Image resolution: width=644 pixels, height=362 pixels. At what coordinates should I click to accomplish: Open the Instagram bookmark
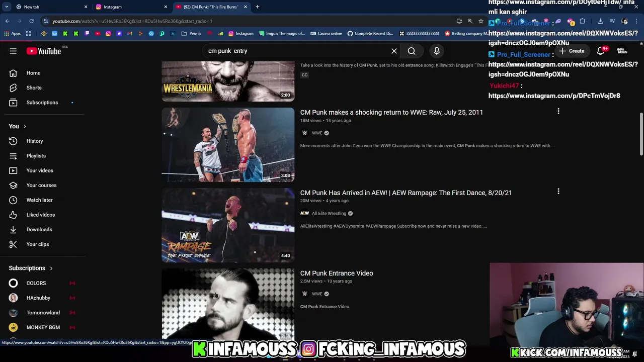click(240, 34)
